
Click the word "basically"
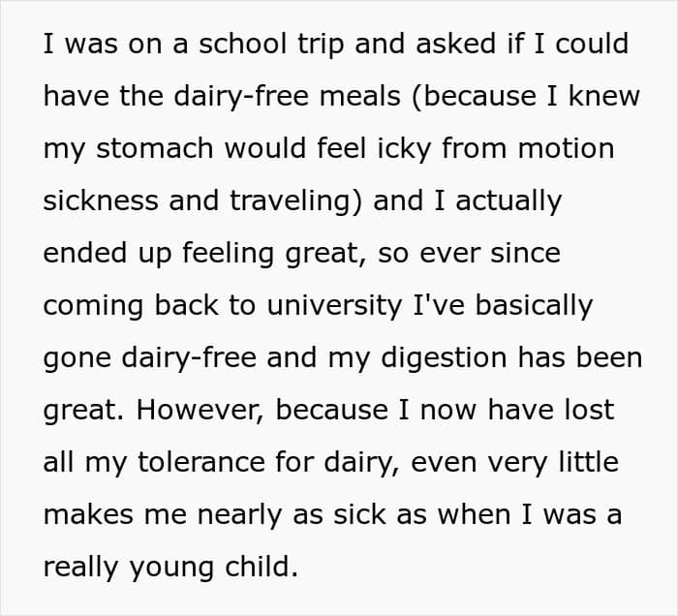point(534,306)
